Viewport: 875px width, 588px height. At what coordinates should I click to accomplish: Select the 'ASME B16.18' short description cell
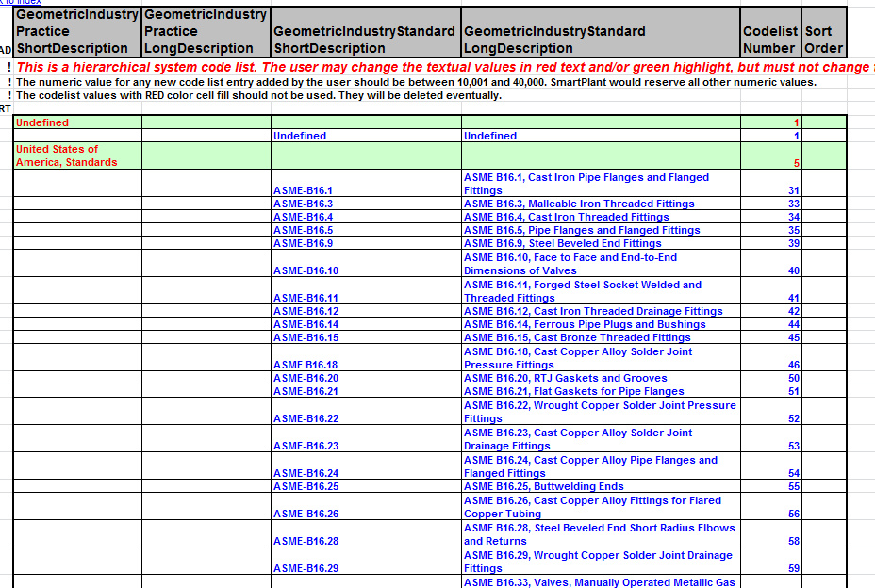click(x=366, y=357)
